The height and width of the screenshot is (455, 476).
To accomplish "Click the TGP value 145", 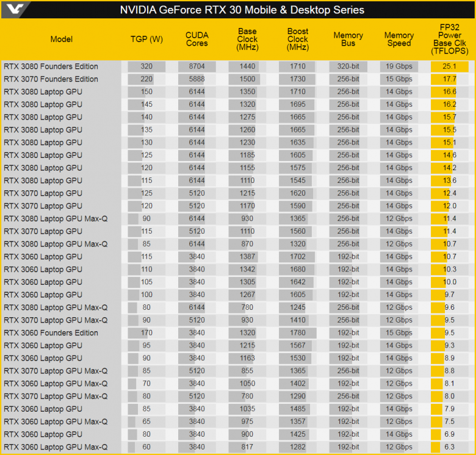I will 146,104.
